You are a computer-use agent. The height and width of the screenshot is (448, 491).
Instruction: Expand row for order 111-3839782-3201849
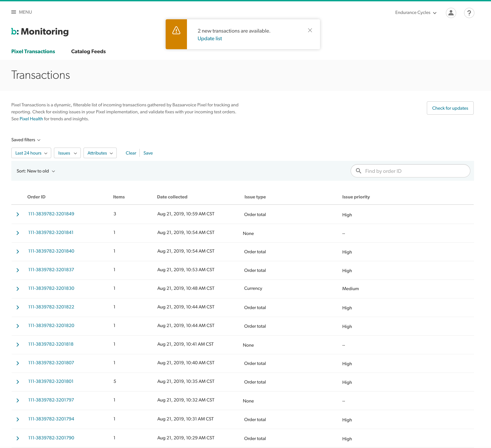point(17,214)
